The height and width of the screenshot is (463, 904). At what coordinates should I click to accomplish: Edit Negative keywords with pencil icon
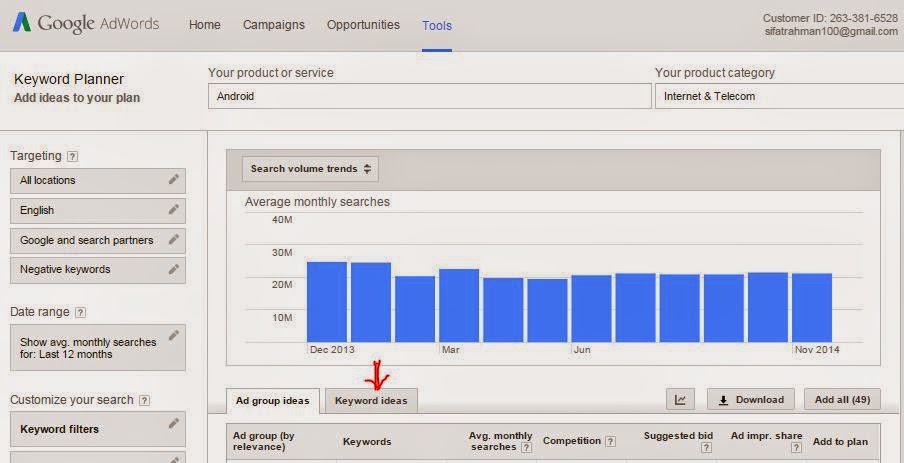click(174, 269)
